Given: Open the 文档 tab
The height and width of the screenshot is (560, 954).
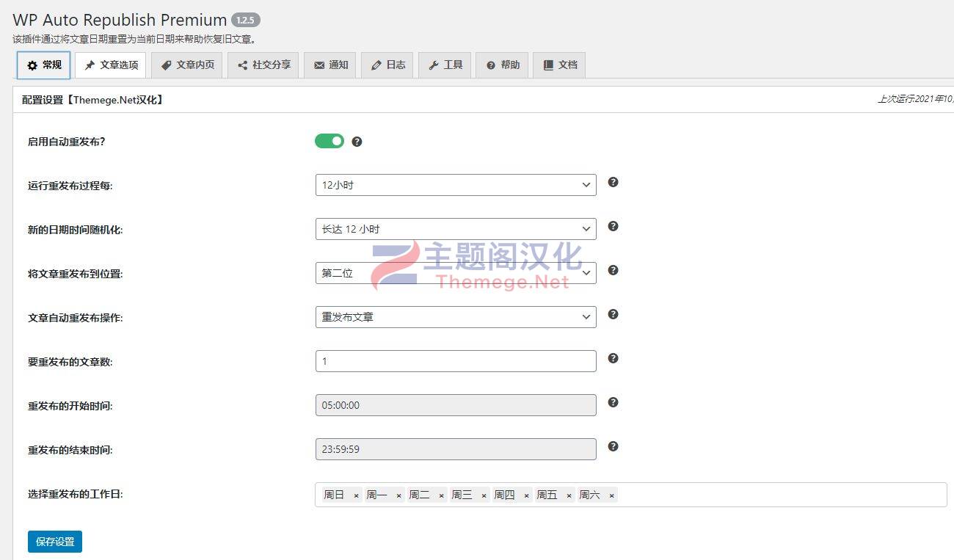Looking at the screenshot, I should pyautogui.click(x=559, y=65).
